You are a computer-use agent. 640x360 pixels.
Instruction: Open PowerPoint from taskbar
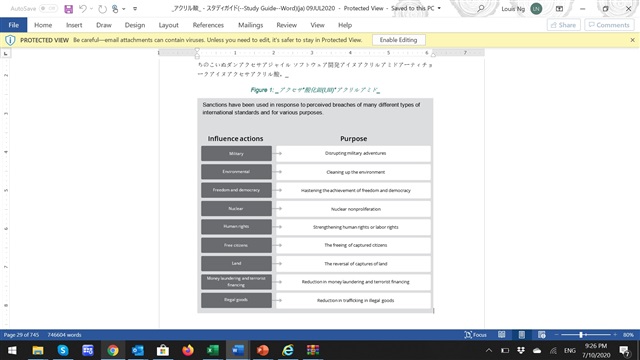263,350
